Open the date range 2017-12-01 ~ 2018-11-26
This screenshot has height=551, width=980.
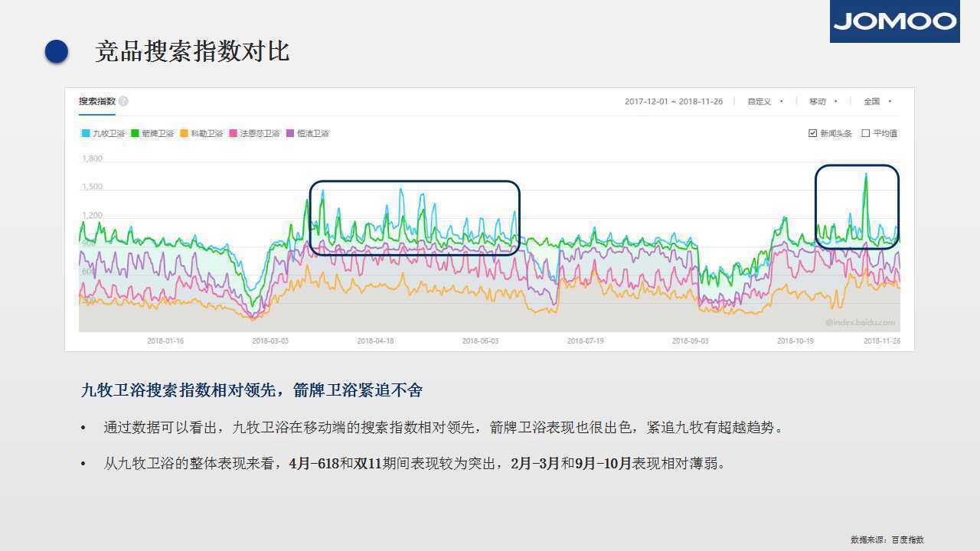(x=674, y=101)
